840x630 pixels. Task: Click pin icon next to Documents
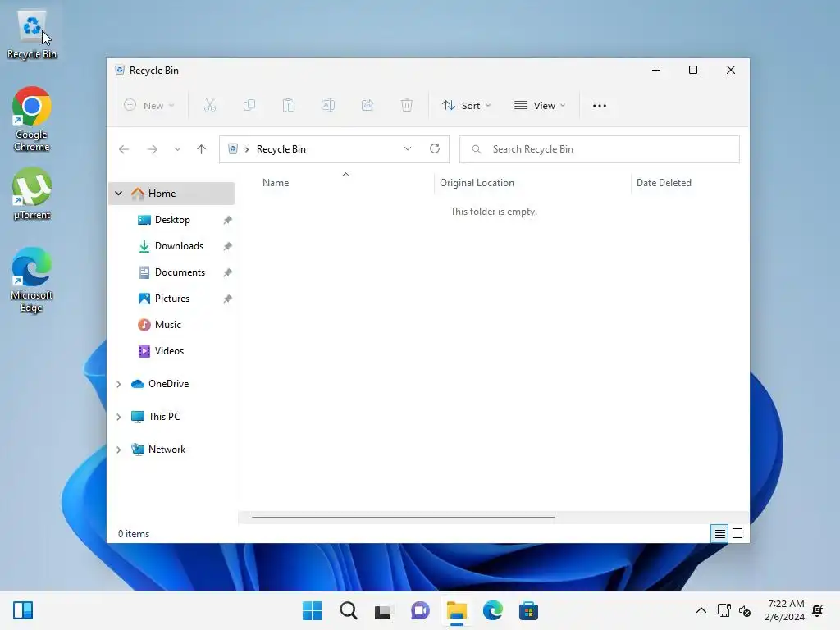[228, 272]
